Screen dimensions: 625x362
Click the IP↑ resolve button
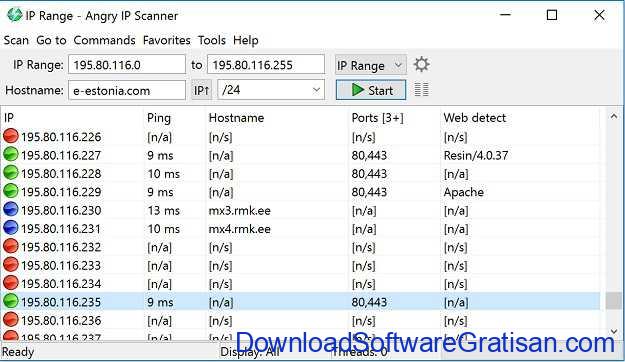pyautogui.click(x=202, y=90)
